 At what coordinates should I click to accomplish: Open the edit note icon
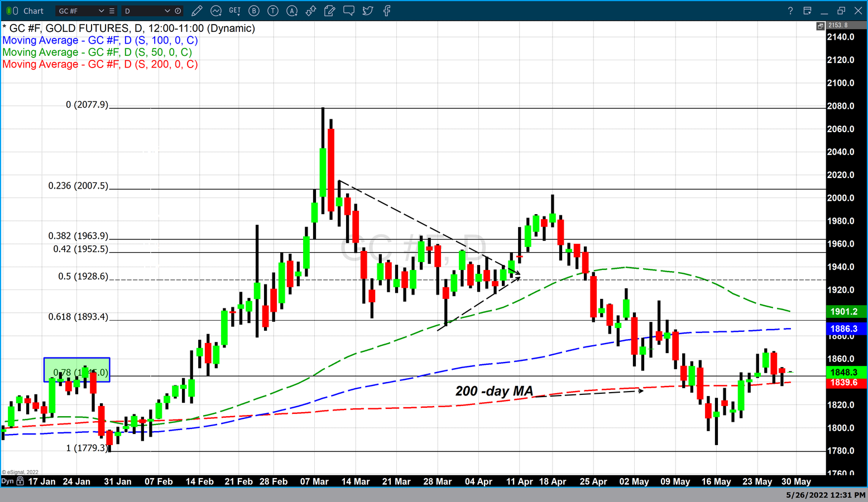pos(330,11)
